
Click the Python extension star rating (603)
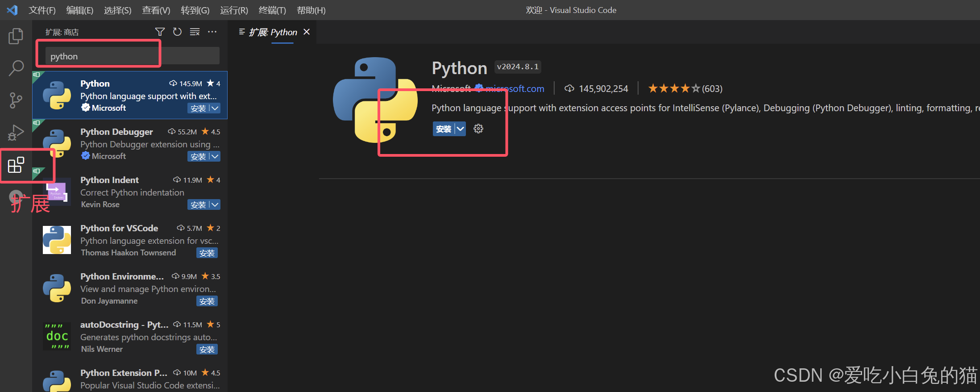685,88
